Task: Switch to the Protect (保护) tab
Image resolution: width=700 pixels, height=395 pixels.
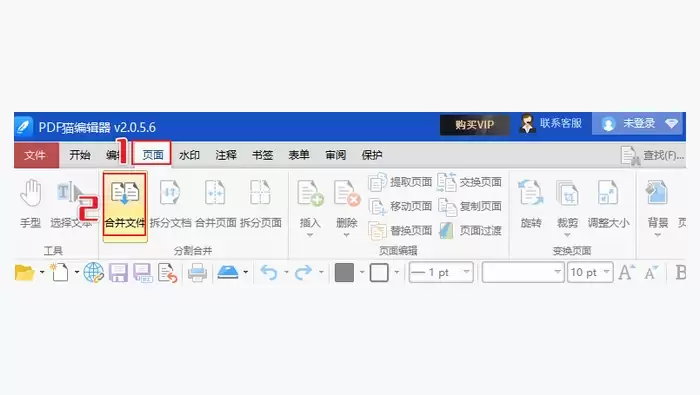Action: click(372, 155)
